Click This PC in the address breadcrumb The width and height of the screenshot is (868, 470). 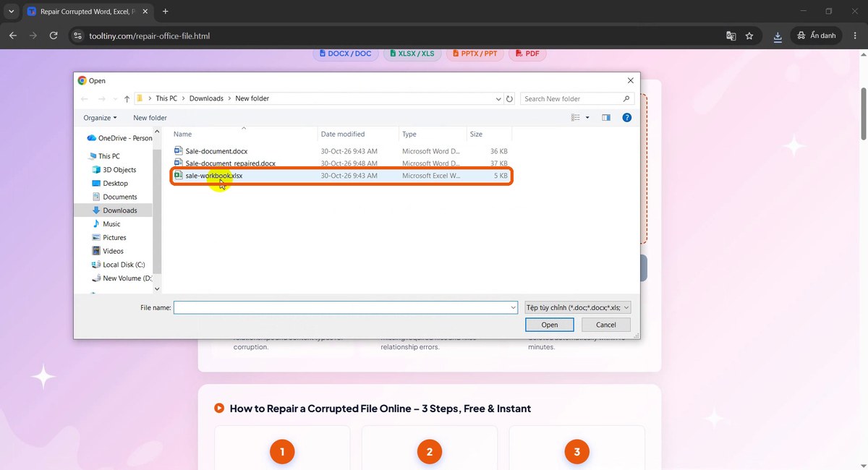(x=166, y=98)
